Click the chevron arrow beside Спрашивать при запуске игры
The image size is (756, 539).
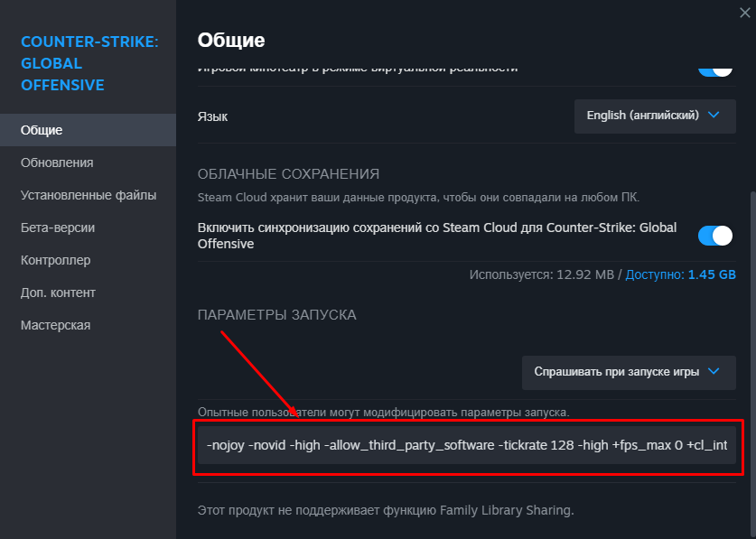[714, 371]
